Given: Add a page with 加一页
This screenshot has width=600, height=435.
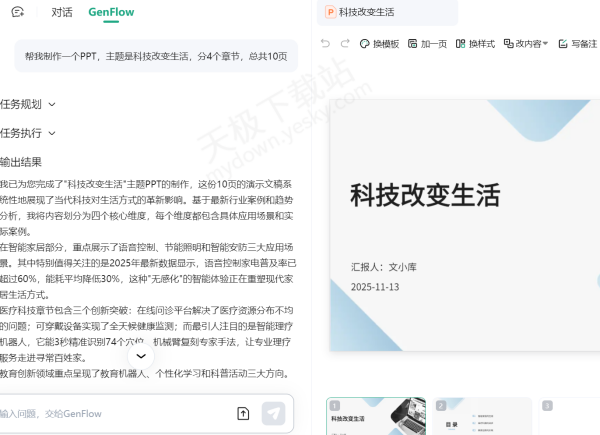Looking at the screenshot, I should [426, 44].
